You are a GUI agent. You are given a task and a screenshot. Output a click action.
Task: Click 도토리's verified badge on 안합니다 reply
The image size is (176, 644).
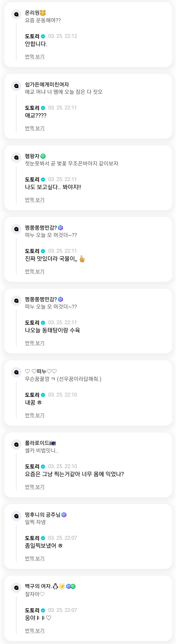43,36
